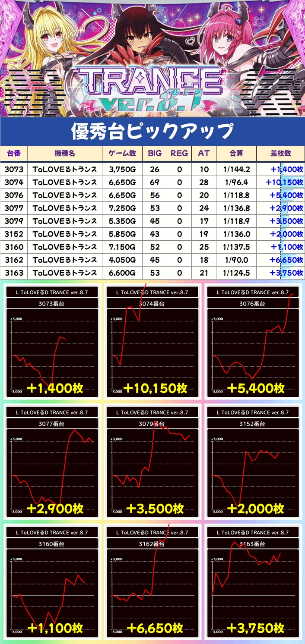305x644 pixels.
Task: Click the 合算 column header
Action: point(236,154)
